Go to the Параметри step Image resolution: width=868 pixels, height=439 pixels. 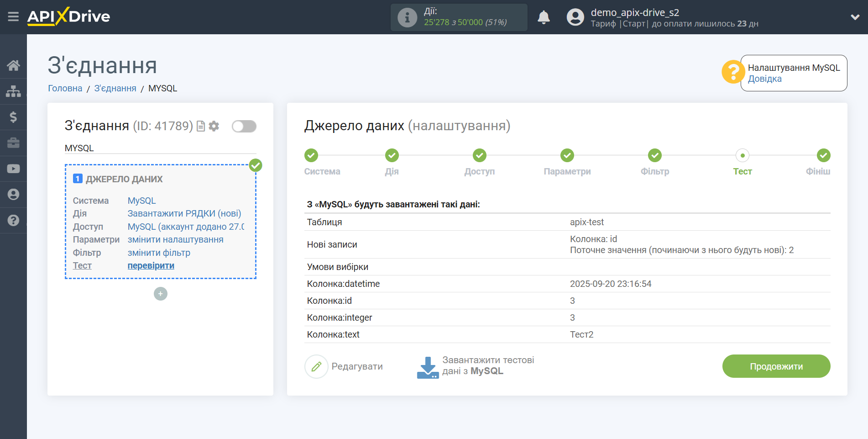pos(567,155)
